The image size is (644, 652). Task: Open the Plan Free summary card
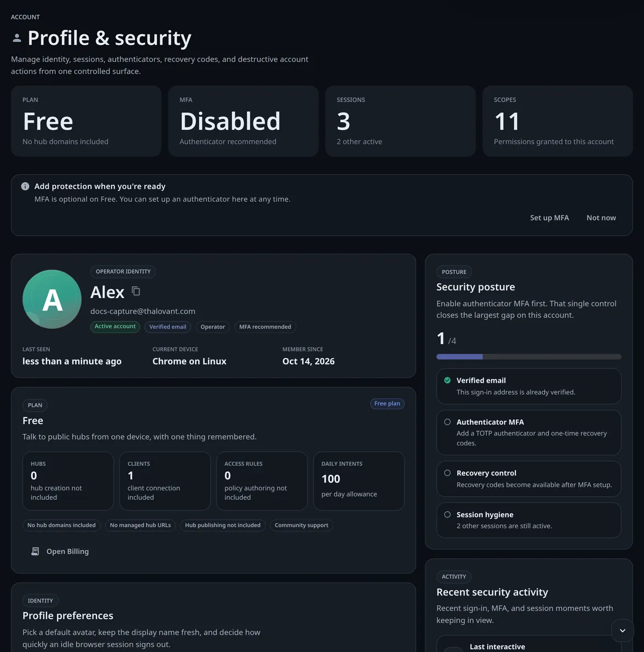pyautogui.click(x=86, y=121)
